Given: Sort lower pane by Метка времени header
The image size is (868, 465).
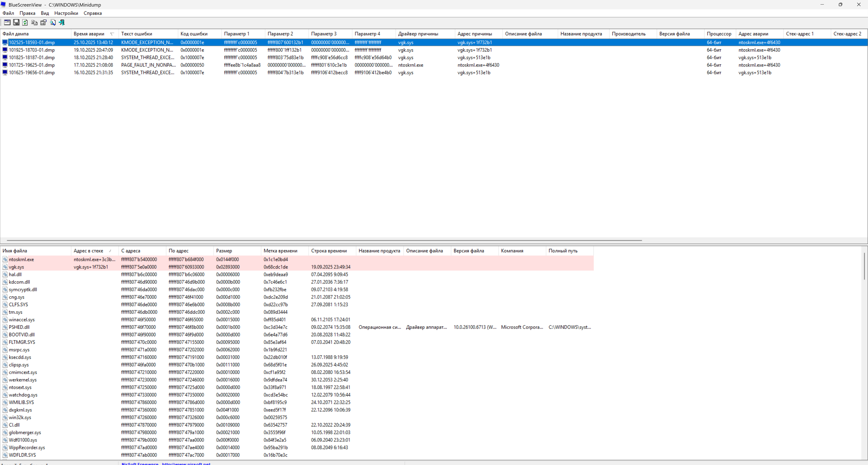Looking at the screenshot, I should click(x=285, y=251).
